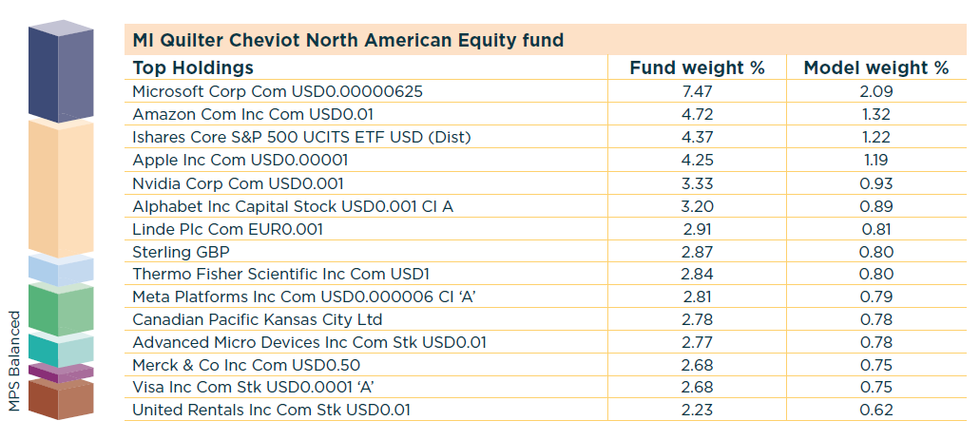Select the Fund weight % column header
Image resolution: width=980 pixels, height=440 pixels.
coord(697,67)
